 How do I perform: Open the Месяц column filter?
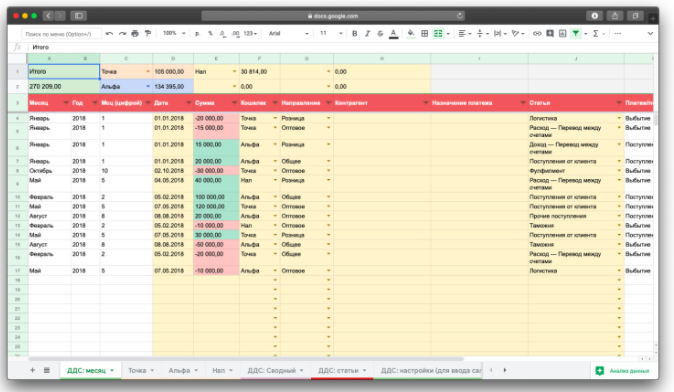point(66,103)
